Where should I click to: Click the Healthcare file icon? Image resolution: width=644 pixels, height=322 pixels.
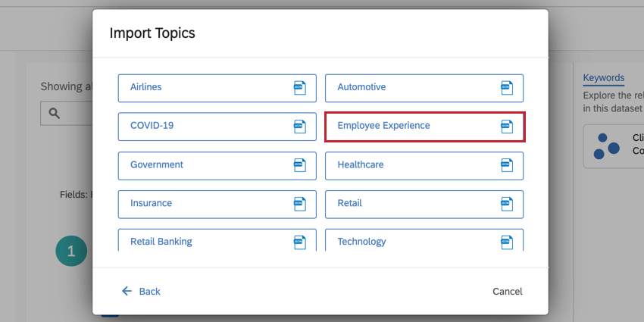[507, 165]
